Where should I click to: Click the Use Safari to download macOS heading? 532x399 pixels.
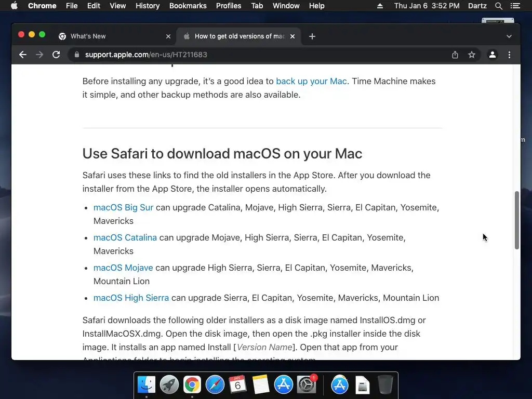click(222, 153)
